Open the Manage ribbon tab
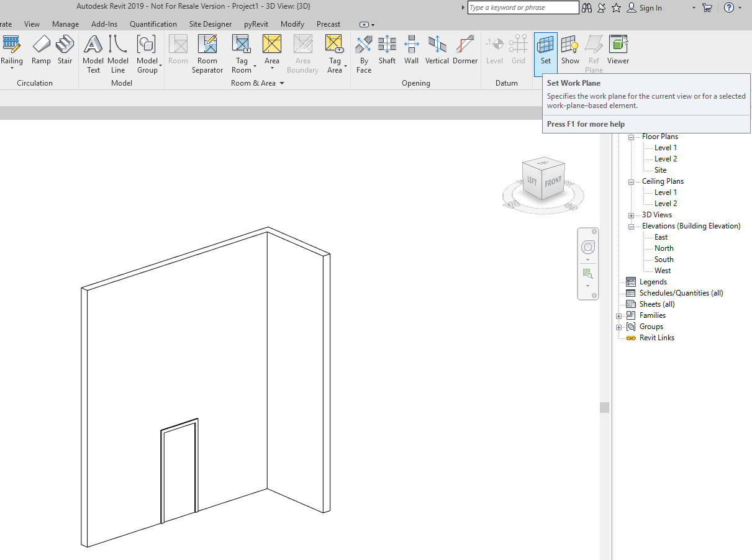This screenshot has width=752, height=560. pos(65,24)
